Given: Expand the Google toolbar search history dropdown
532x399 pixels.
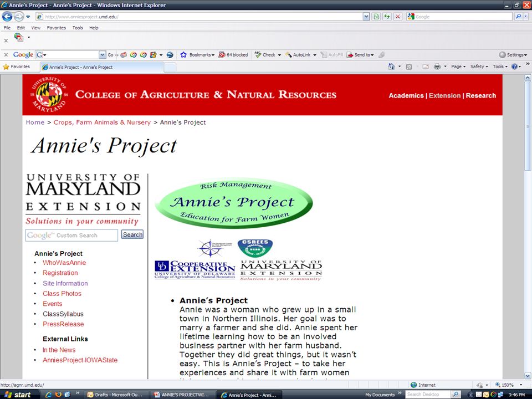Looking at the screenshot, I should tap(103, 55).
